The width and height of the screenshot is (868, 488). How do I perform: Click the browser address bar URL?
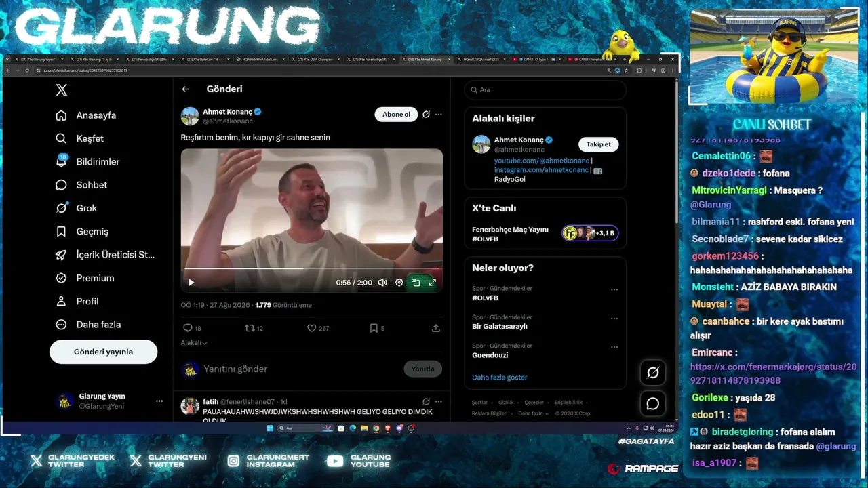click(x=86, y=70)
